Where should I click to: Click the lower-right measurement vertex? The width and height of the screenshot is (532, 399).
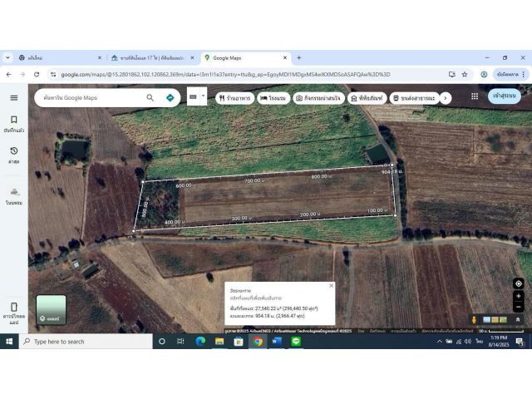point(396,215)
